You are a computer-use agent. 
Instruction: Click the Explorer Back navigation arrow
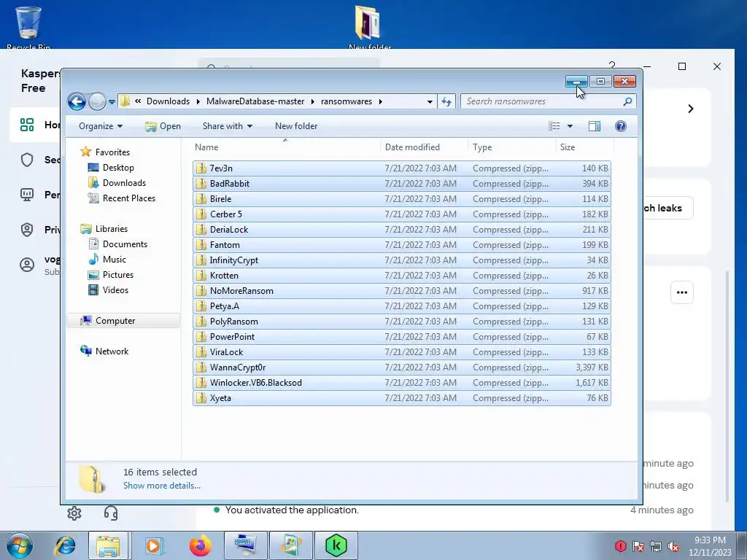tap(77, 101)
